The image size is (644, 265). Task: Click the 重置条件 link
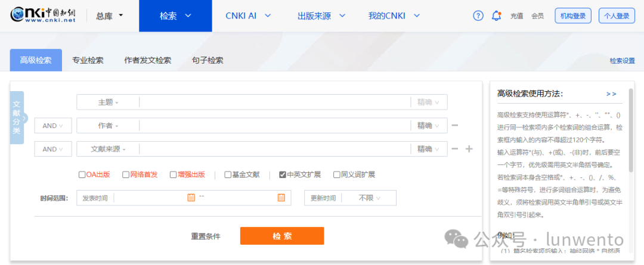(x=206, y=236)
